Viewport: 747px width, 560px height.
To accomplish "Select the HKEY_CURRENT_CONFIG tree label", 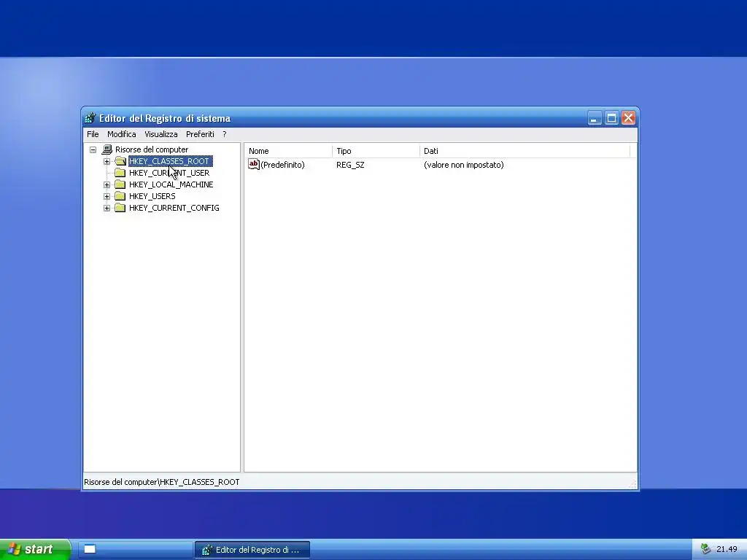I will click(x=174, y=208).
